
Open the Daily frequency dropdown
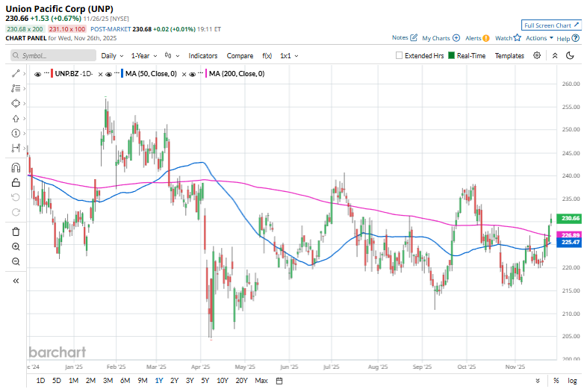(x=112, y=55)
